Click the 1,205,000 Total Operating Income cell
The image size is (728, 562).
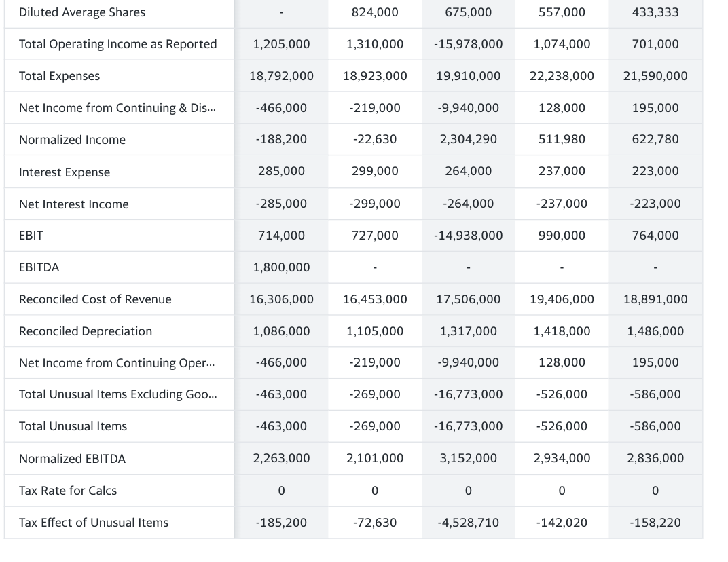pyautogui.click(x=281, y=43)
